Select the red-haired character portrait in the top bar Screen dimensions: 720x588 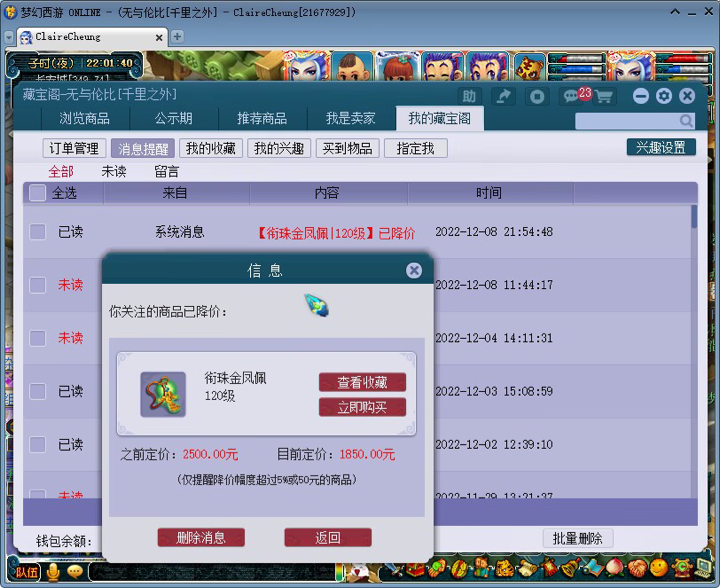point(397,67)
